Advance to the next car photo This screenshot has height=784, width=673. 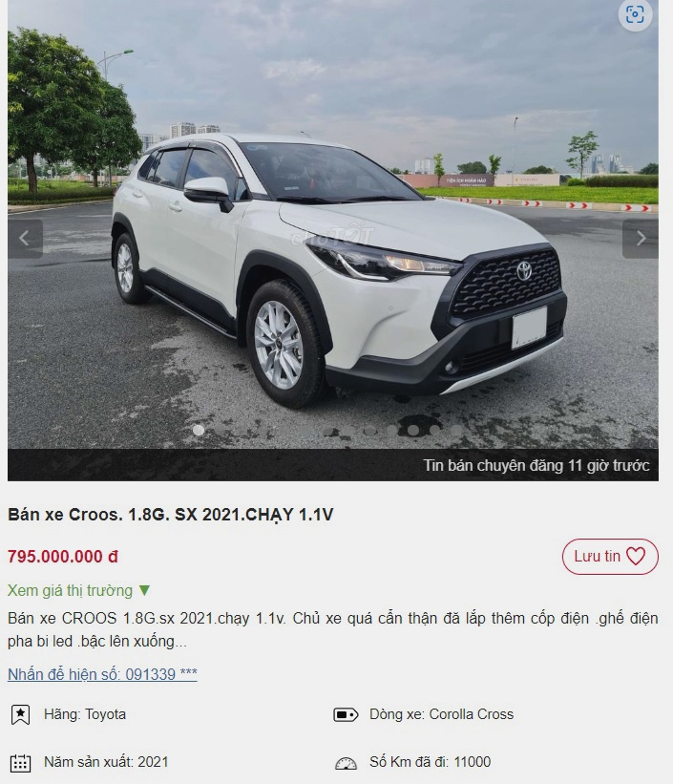point(641,239)
